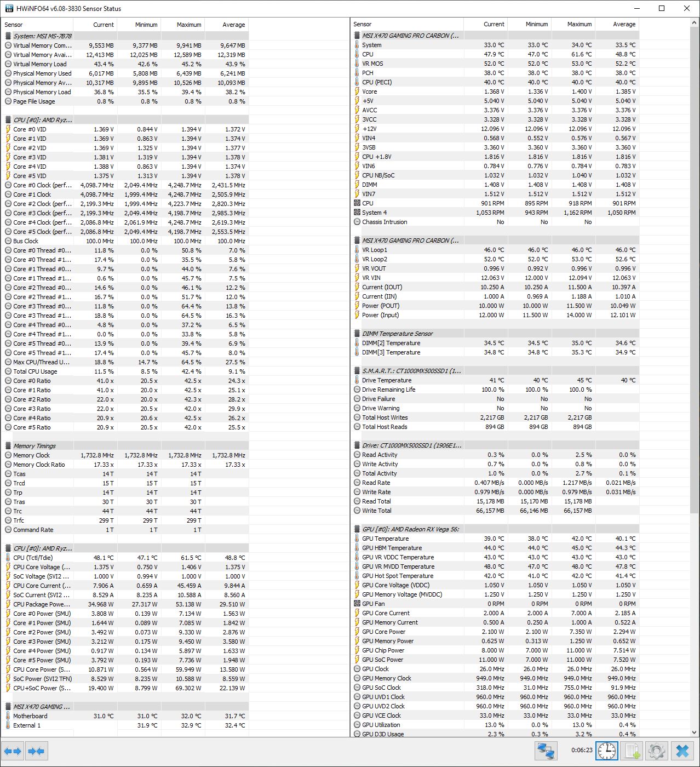Click the clock icon beside Bus Clock
The image size is (700, 767).
pyautogui.click(x=8, y=241)
